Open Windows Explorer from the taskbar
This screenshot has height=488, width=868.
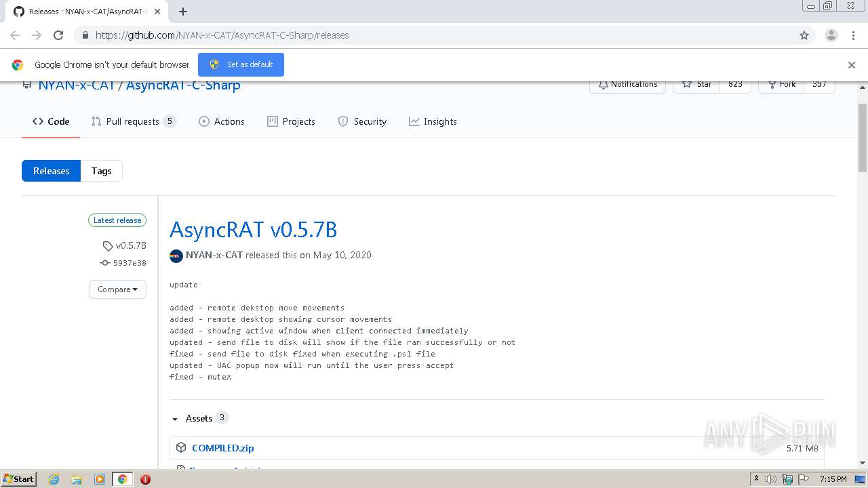click(77, 479)
